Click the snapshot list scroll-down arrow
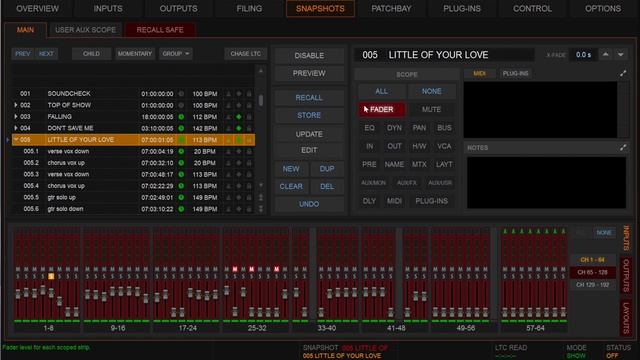Screen dimensions: 640x360 261,185
